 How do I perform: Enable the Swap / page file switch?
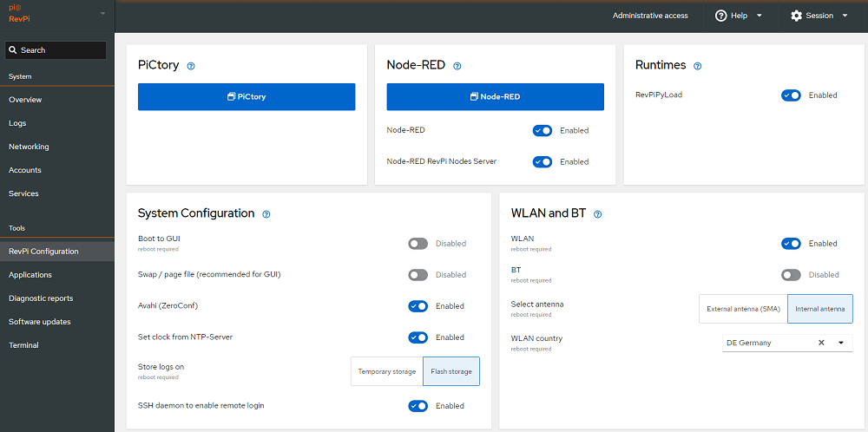(418, 274)
